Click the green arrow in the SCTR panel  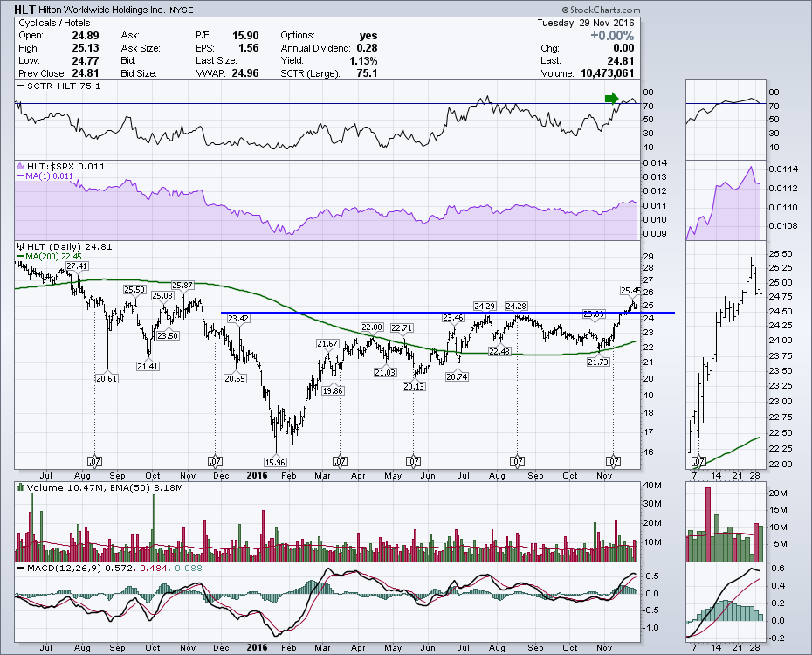click(612, 98)
